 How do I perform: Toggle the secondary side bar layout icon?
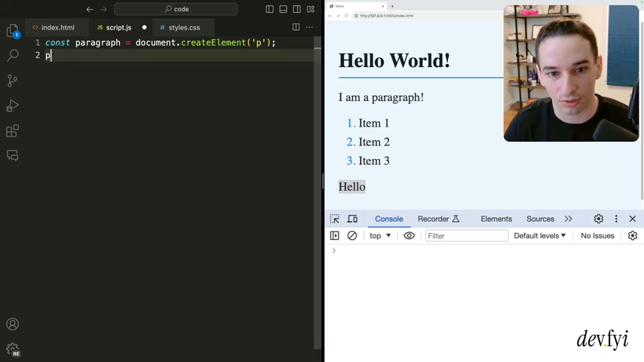[296, 9]
